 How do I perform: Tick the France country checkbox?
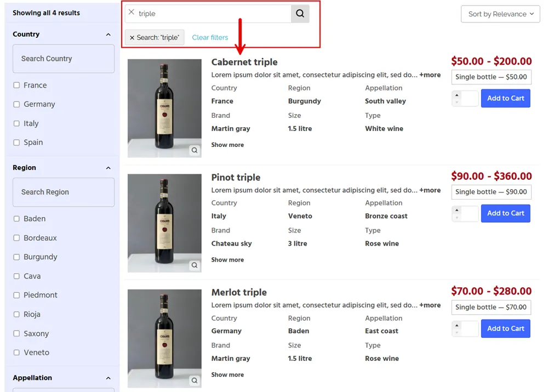point(16,86)
